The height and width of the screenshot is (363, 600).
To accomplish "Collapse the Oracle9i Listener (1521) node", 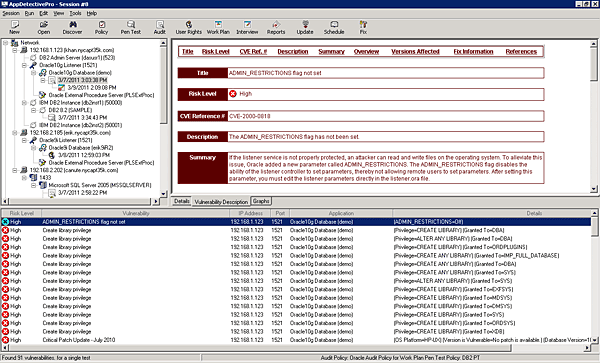I will 24,140.
